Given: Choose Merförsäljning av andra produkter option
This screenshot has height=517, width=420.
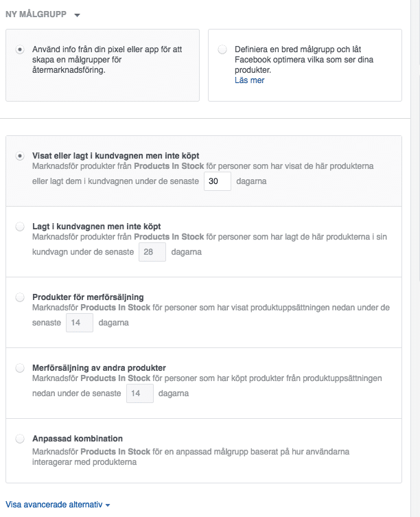Looking at the screenshot, I should click(x=20, y=368).
